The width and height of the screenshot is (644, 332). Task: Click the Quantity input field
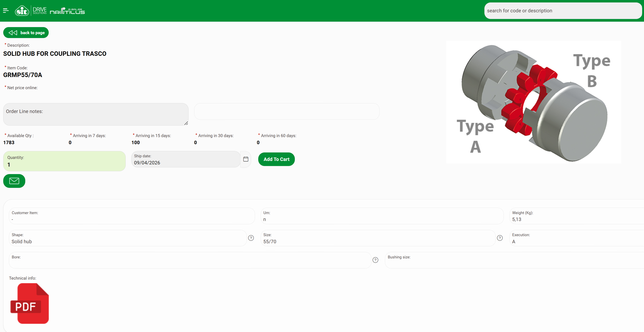tap(64, 164)
